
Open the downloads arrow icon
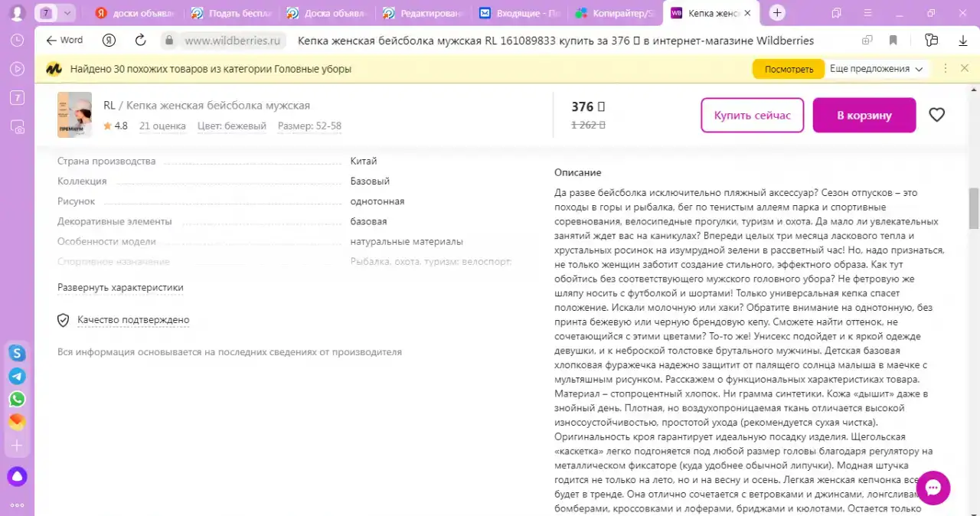pos(963,41)
